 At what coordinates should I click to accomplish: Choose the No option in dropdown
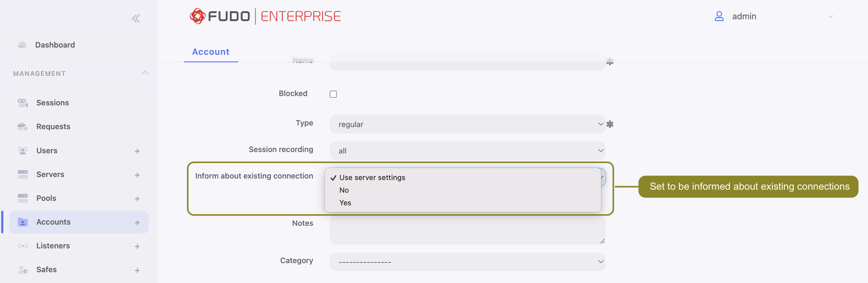point(344,190)
